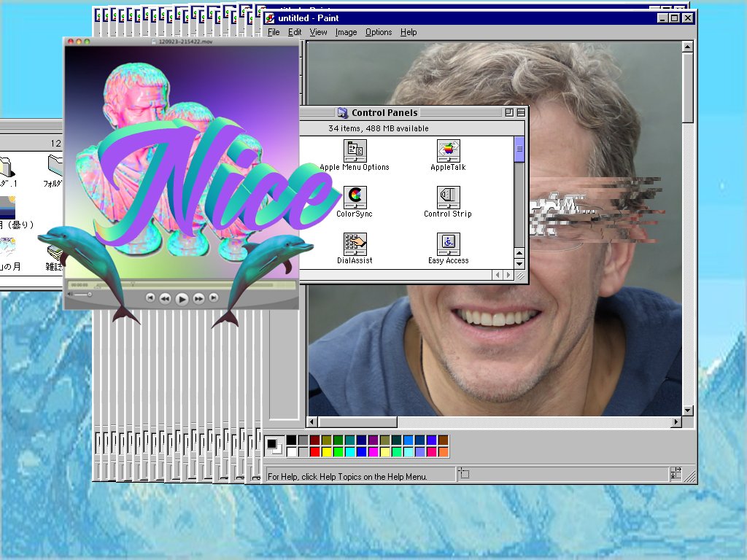Open the Image menu in Paint

346,32
